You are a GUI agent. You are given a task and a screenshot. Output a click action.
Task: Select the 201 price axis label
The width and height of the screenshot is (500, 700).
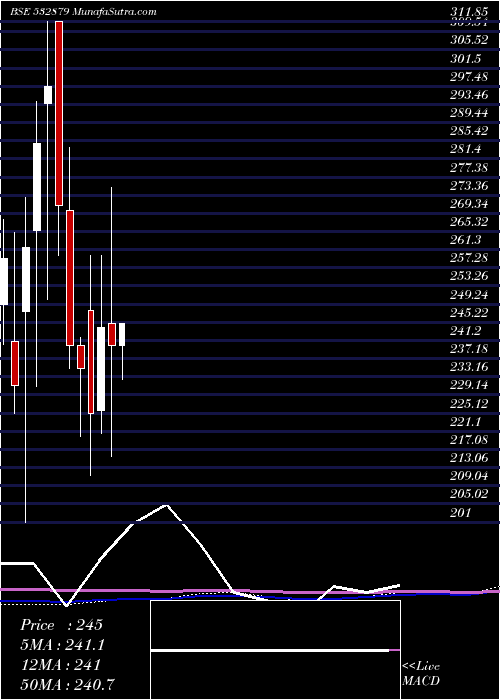point(460,514)
